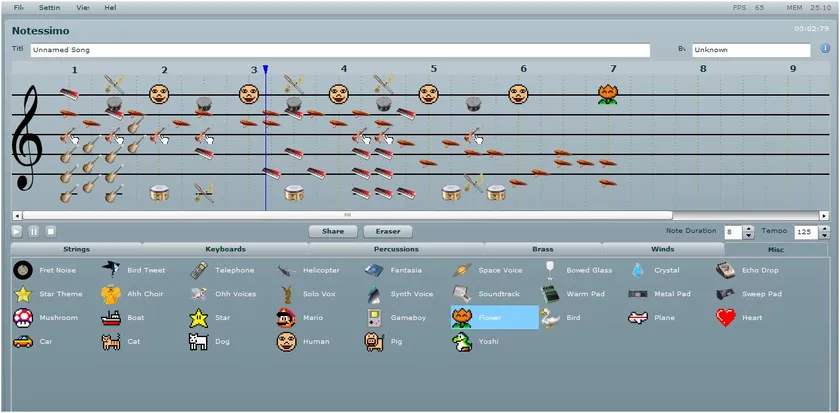Pick the Telephone sound icon
Image resolution: width=840 pixels, height=413 pixels.
198,270
